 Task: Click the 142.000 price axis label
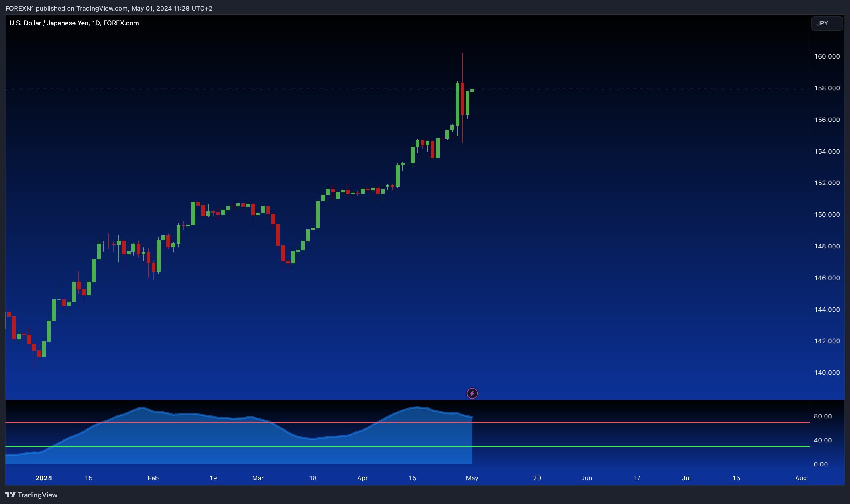827,341
